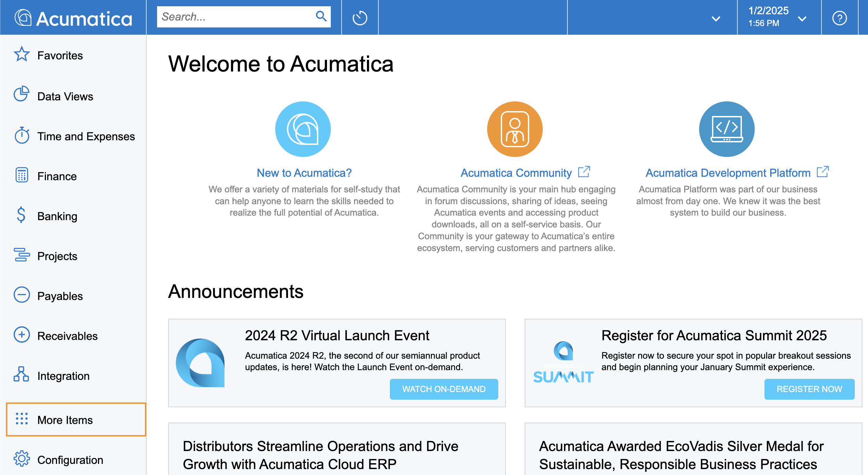
Task: Expand the user/tenant dropdown chevron in header
Action: (716, 19)
